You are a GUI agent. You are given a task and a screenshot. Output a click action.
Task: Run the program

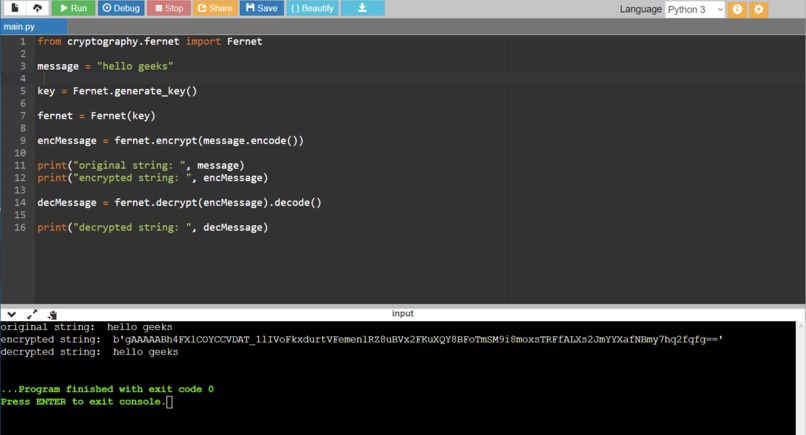click(x=74, y=8)
